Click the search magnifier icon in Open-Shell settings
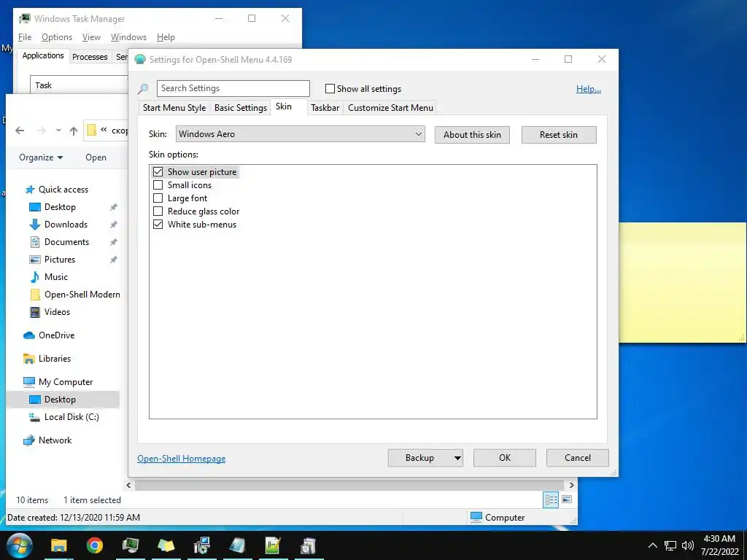747x560 pixels. coord(143,89)
